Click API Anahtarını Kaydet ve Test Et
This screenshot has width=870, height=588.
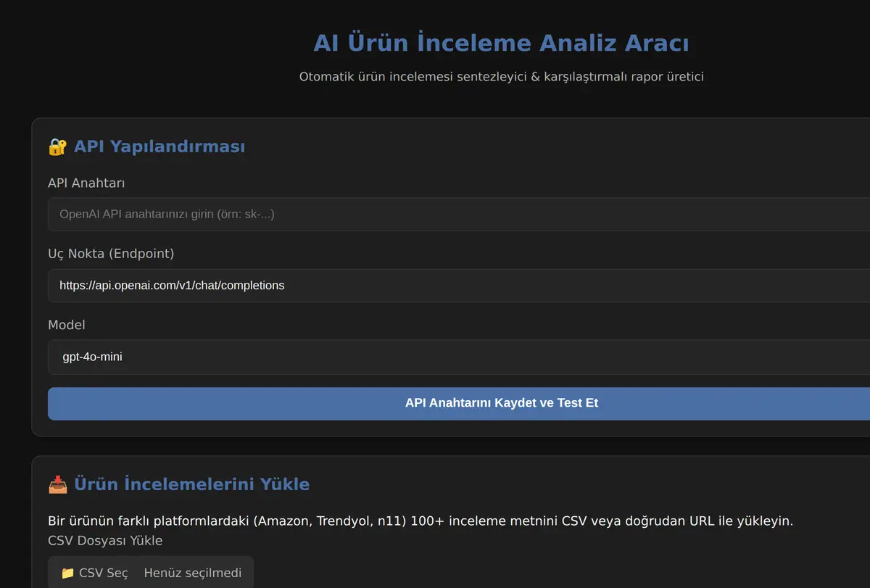[x=459, y=403]
